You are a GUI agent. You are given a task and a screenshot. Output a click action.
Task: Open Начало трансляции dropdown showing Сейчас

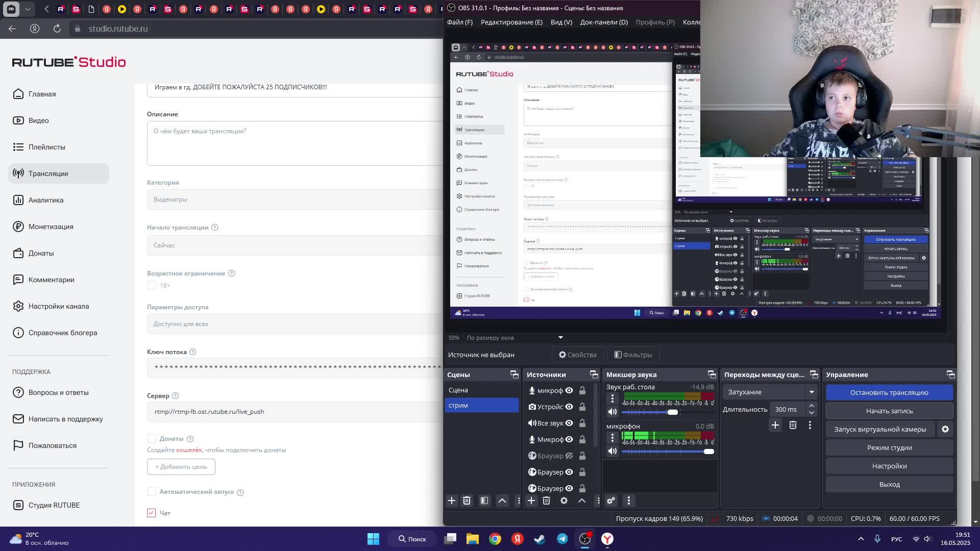click(295, 245)
